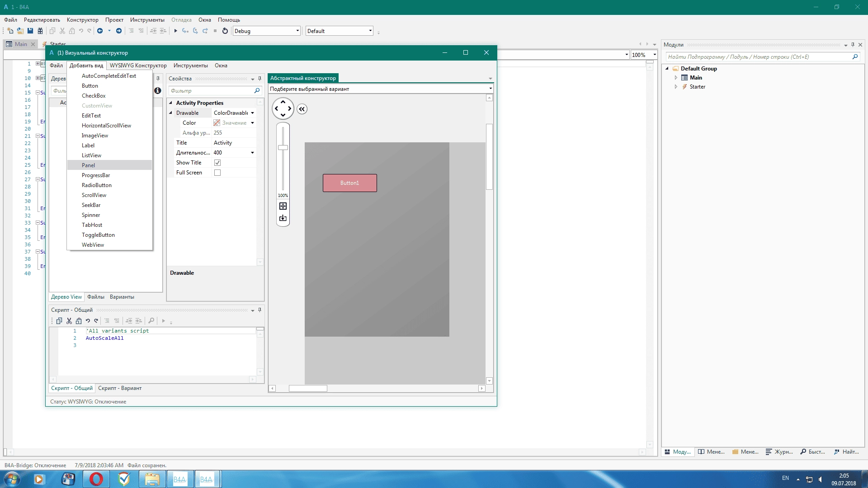The height and width of the screenshot is (488, 868).
Task: Click the info circle icon in tree panel
Action: click(x=158, y=90)
